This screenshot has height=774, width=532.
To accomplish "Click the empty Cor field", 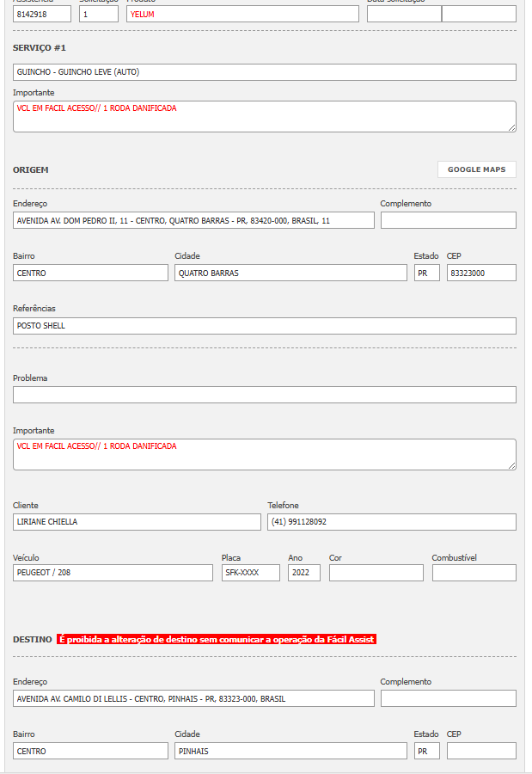I will (x=376, y=573).
